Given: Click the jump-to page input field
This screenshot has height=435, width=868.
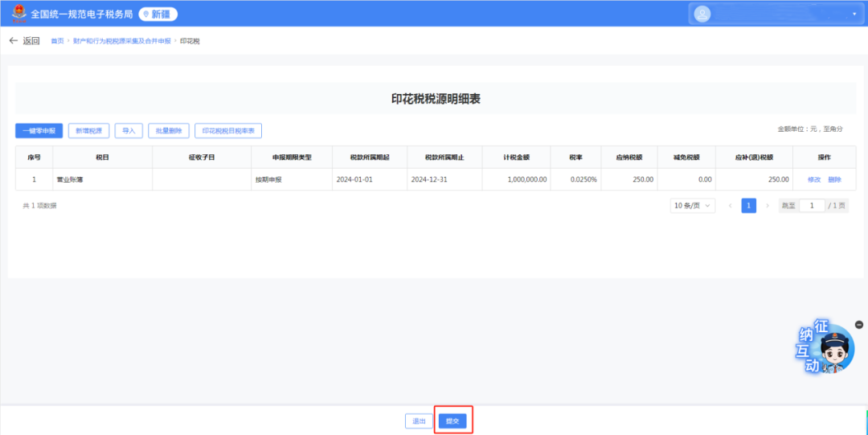Looking at the screenshot, I should [812, 206].
